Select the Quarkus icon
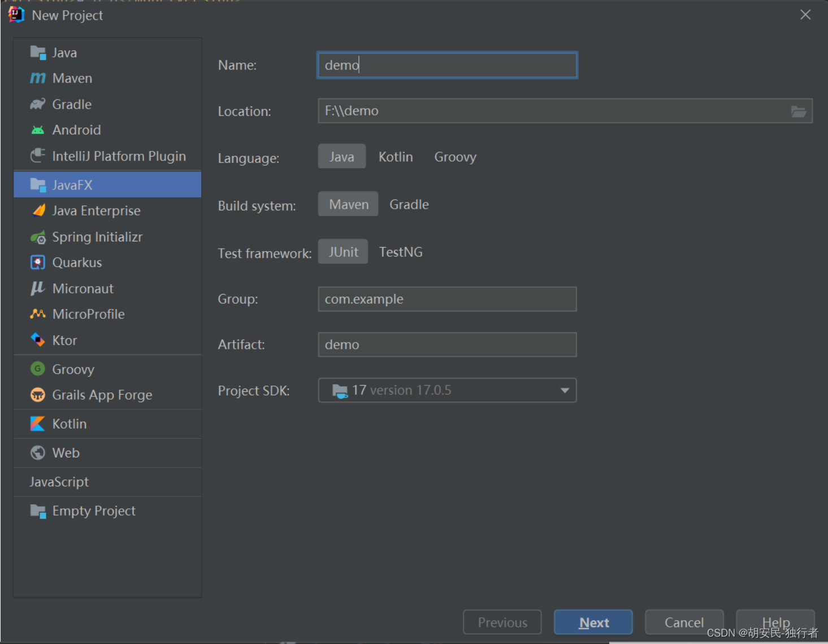828x644 pixels. (x=38, y=262)
